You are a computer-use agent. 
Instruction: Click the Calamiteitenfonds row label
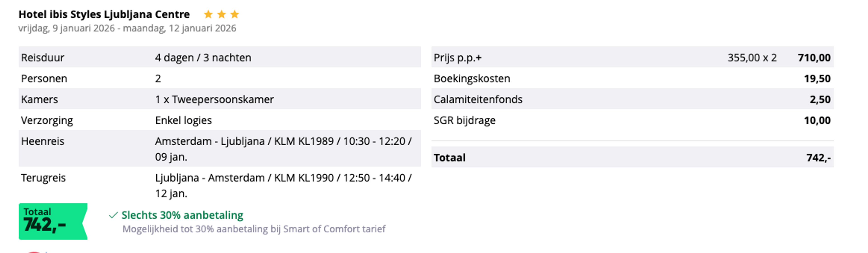tap(478, 99)
